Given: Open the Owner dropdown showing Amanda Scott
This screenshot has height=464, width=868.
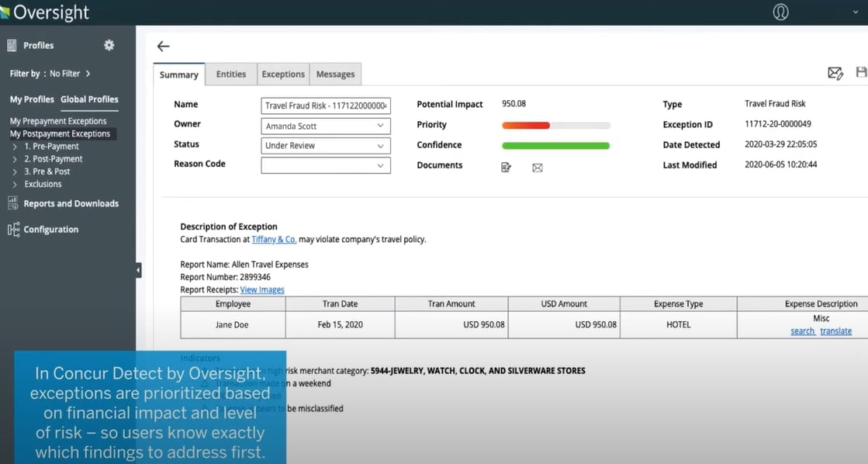Looking at the screenshot, I should click(x=326, y=126).
